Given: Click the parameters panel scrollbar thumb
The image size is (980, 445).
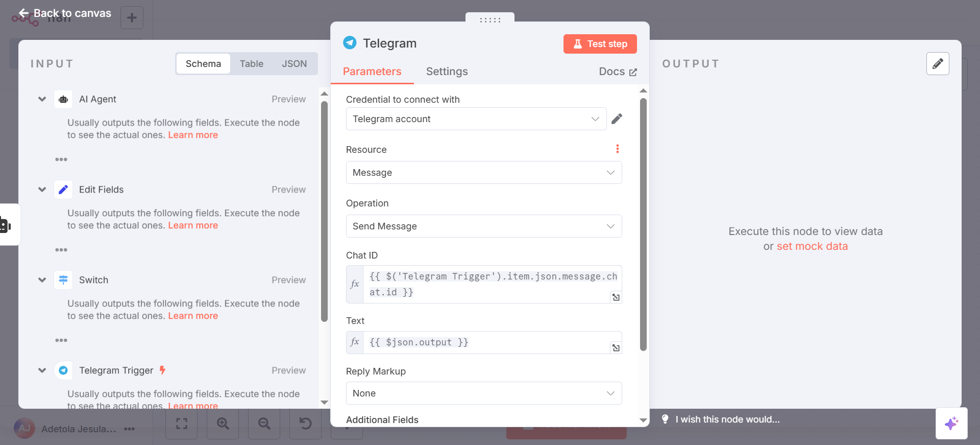Looking at the screenshot, I should click(643, 224).
